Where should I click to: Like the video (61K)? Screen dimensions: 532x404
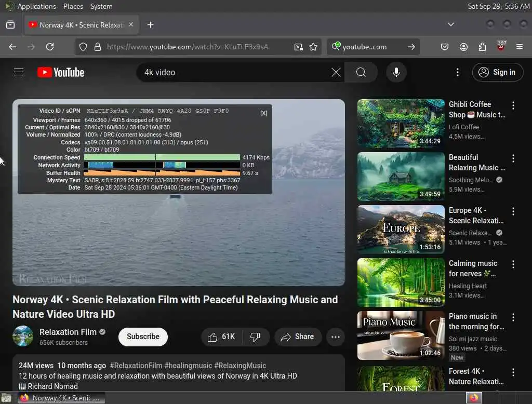221,337
